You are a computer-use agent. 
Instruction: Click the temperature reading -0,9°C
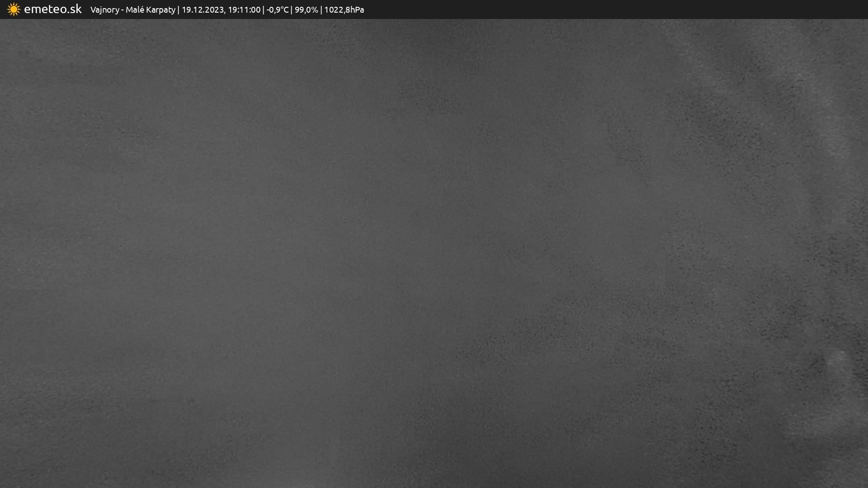(277, 9)
